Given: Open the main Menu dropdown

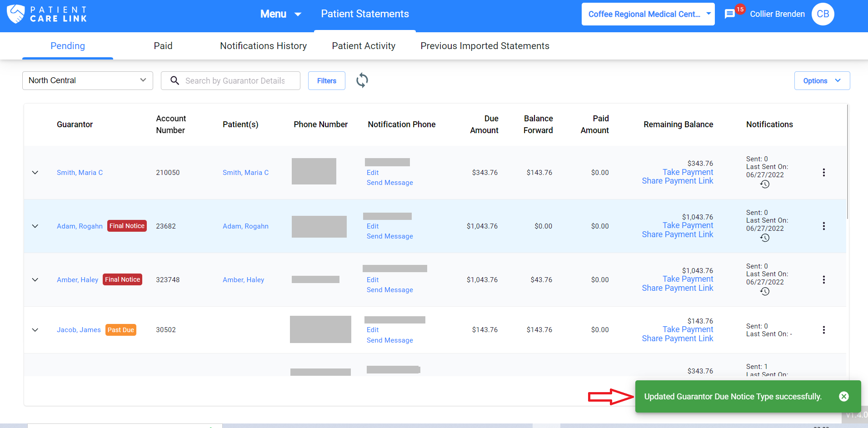Looking at the screenshot, I should (281, 14).
